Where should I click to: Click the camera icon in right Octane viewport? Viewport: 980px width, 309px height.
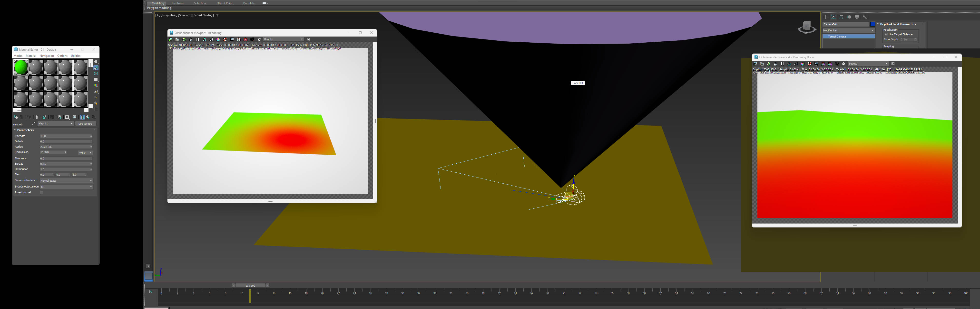[837, 64]
